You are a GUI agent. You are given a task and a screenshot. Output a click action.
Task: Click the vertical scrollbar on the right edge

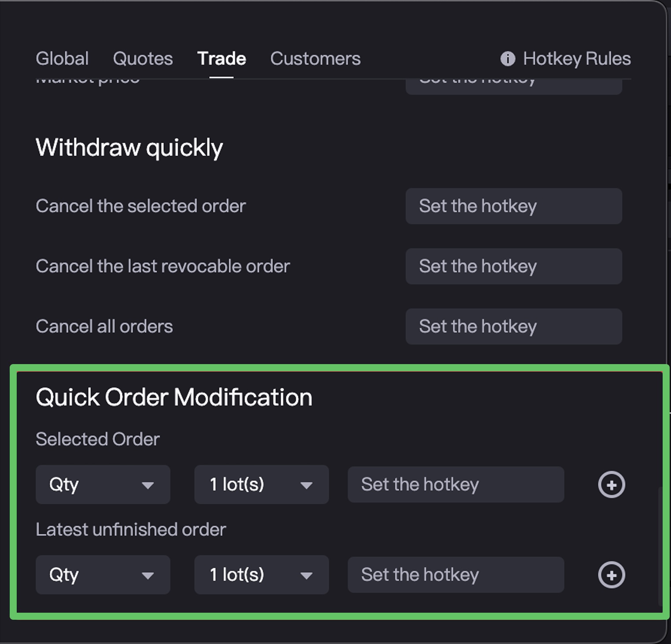pyautogui.click(x=660, y=547)
